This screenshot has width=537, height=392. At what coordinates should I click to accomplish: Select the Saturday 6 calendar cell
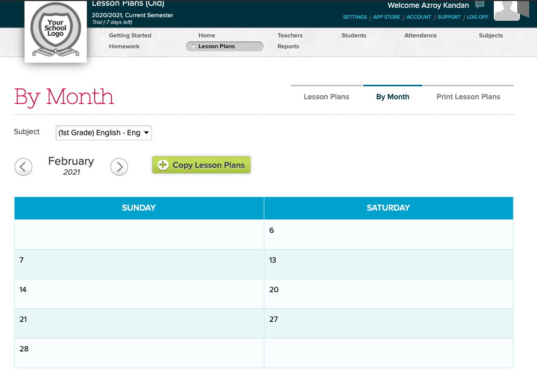pyautogui.click(x=388, y=234)
